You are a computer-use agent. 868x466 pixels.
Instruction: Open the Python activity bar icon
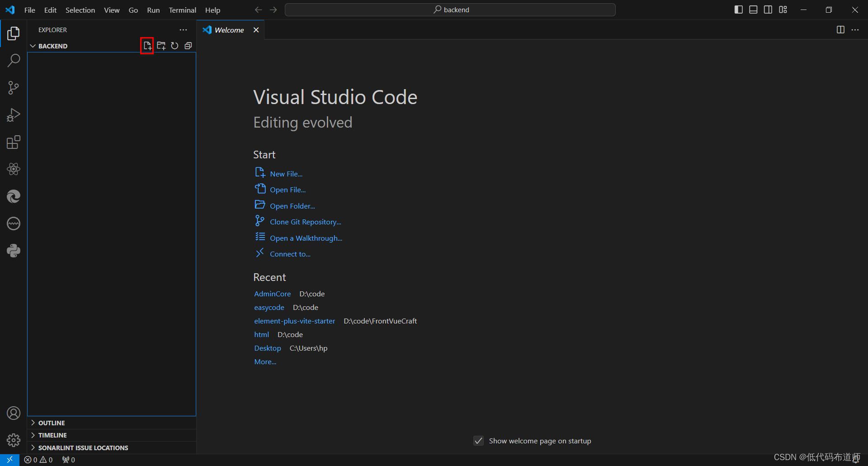pyautogui.click(x=14, y=251)
